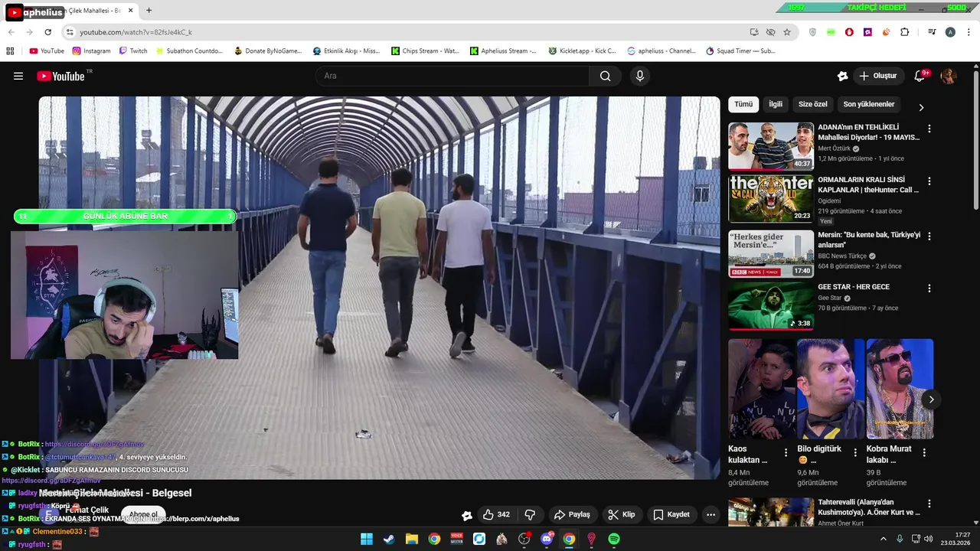Start voice search with microphone
The height and width of the screenshot is (551, 980).
coord(640,76)
